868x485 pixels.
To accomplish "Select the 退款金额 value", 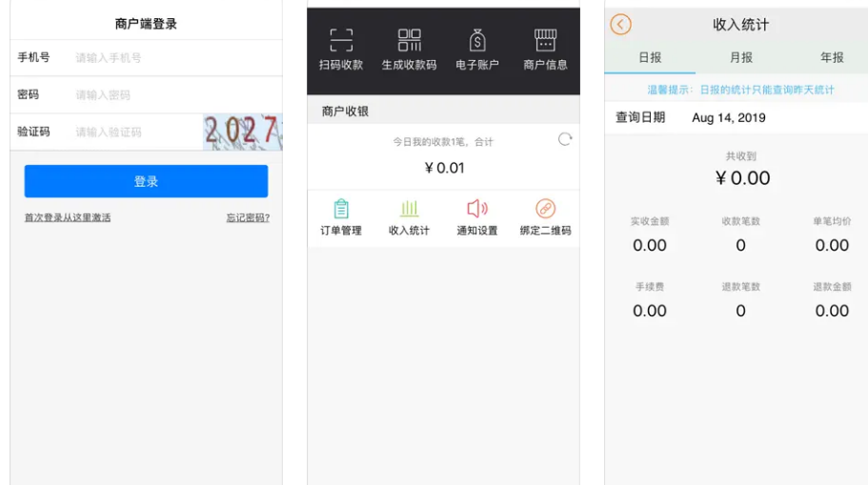I will (832, 311).
